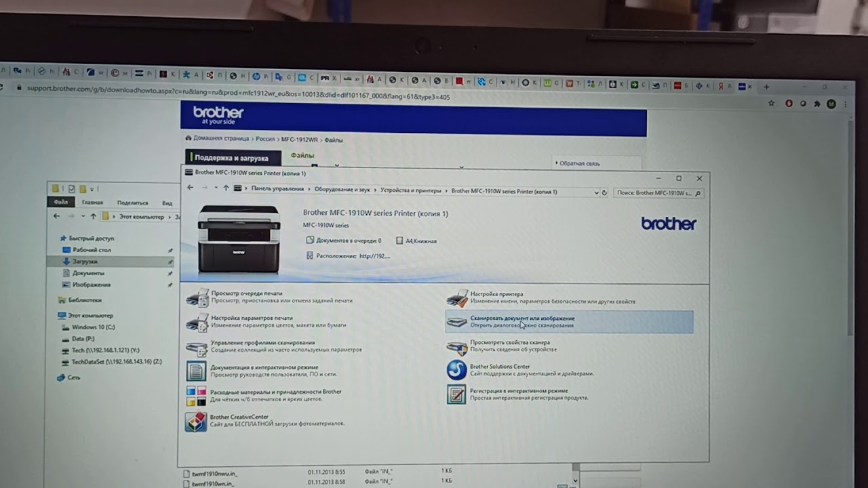Refresh the printer window address bar
This screenshot has width=868, height=488.
[x=604, y=192]
